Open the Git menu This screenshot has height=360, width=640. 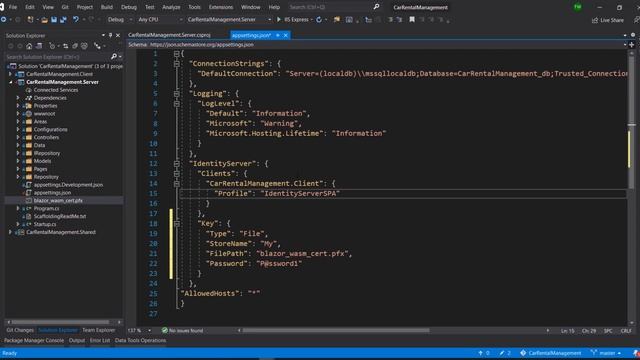click(x=65, y=7)
